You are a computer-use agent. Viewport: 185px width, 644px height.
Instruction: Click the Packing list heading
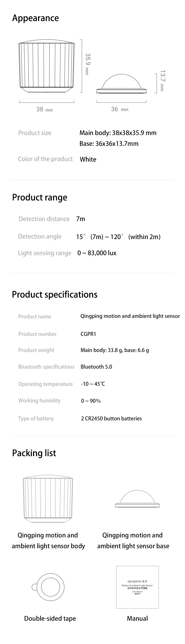[34, 453]
